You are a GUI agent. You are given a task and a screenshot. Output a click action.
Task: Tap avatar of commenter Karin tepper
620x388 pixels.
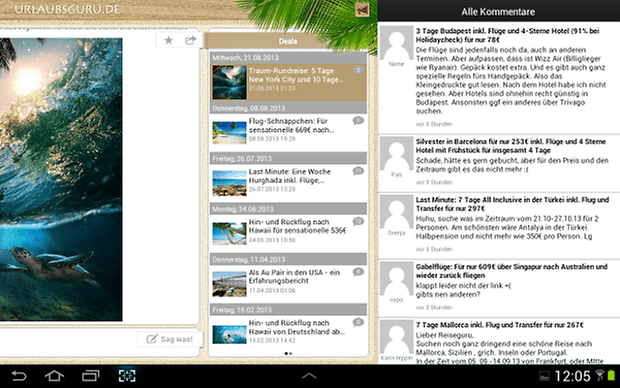click(396, 337)
